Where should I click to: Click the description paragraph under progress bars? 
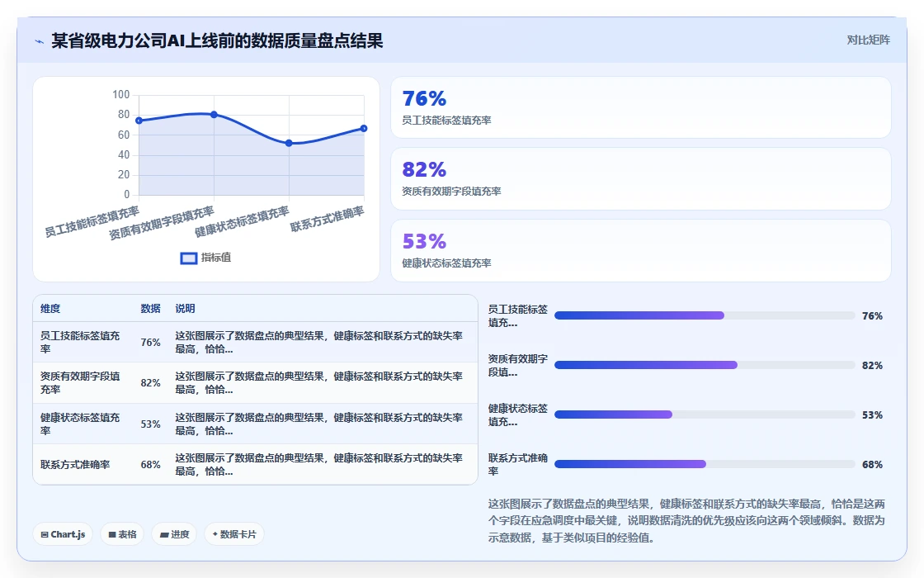tap(686, 521)
